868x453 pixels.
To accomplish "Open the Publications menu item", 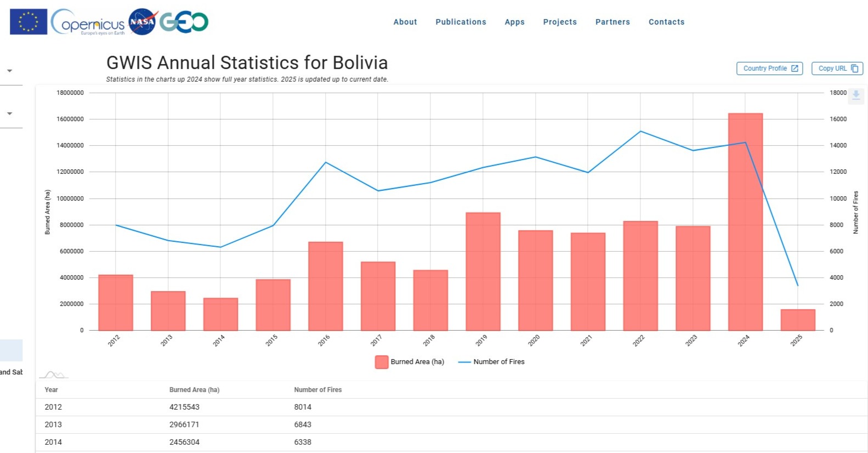I will click(461, 22).
